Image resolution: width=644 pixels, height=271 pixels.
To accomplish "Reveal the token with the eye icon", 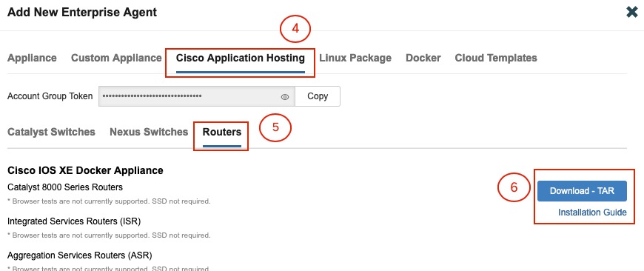I will tap(285, 97).
